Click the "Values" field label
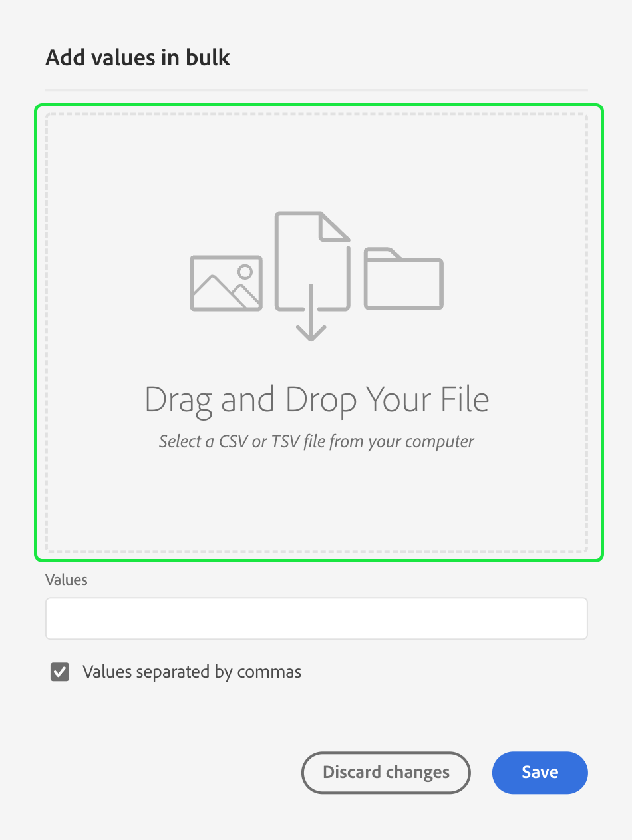 (x=67, y=580)
